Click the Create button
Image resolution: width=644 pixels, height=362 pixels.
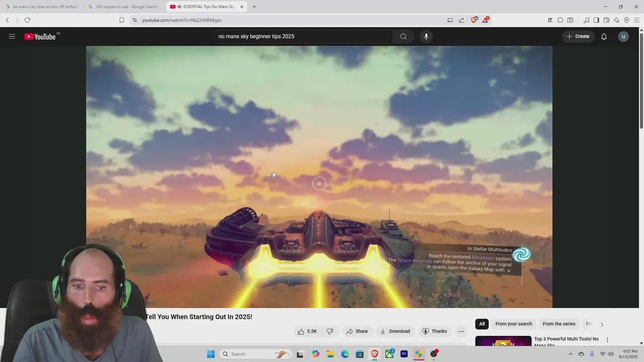point(578,36)
